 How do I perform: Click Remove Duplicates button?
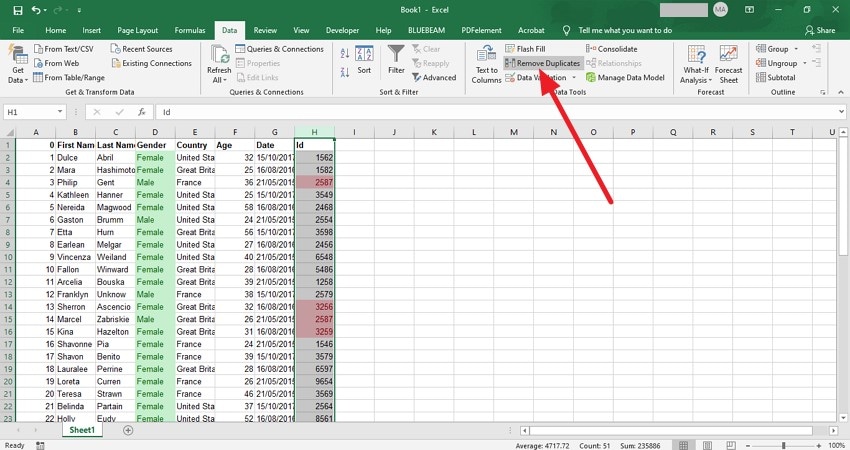pos(543,63)
